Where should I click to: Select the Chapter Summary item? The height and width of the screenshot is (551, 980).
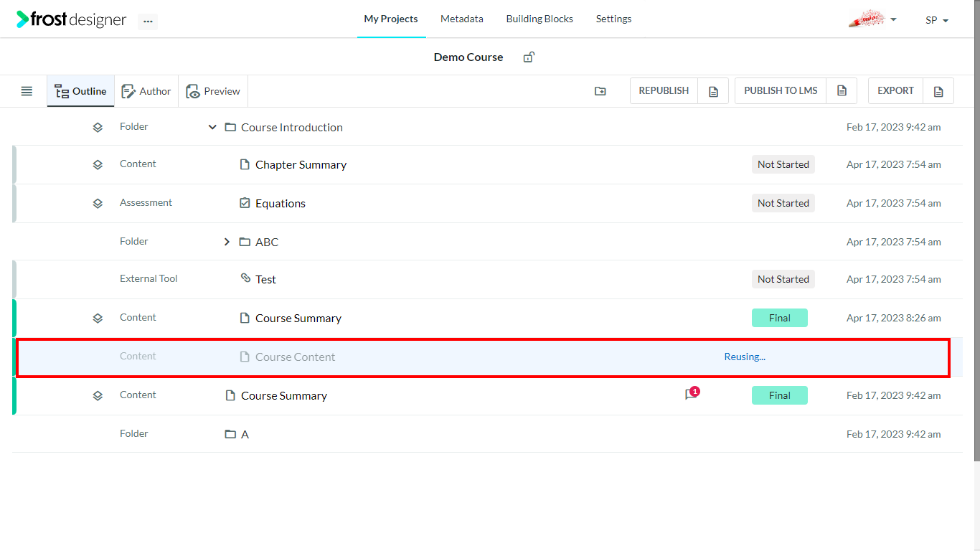[x=301, y=164]
